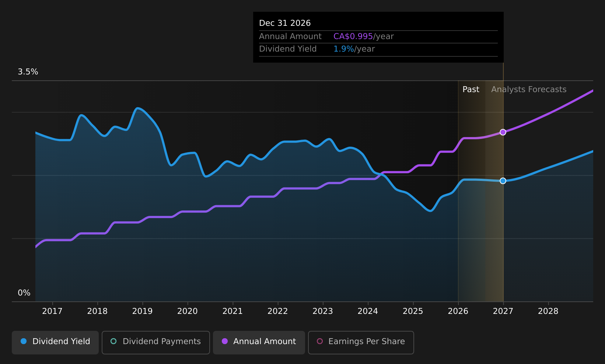Click the 2023 x-axis label

click(x=323, y=311)
